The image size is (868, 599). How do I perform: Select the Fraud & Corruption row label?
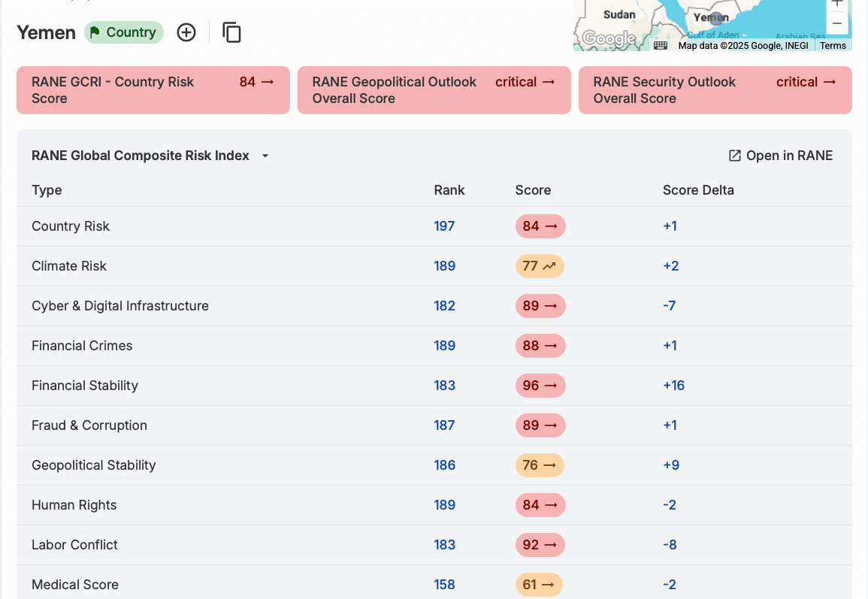[89, 425]
